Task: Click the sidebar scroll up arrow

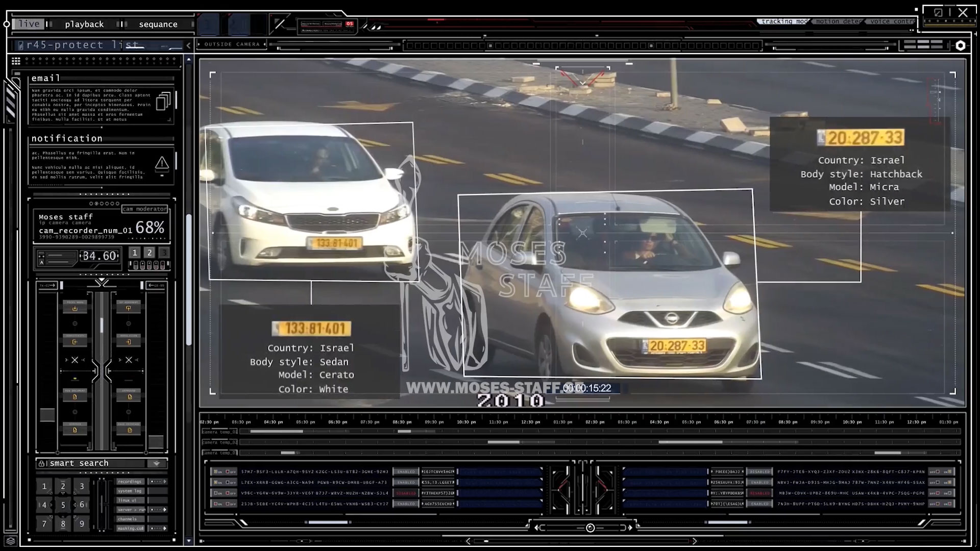Action: [x=189, y=60]
